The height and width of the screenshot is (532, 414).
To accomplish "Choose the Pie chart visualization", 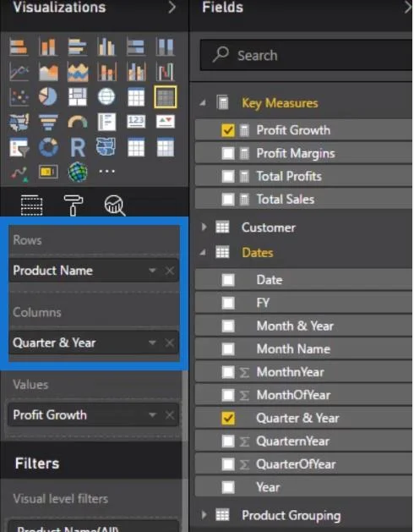I will coord(48,96).
